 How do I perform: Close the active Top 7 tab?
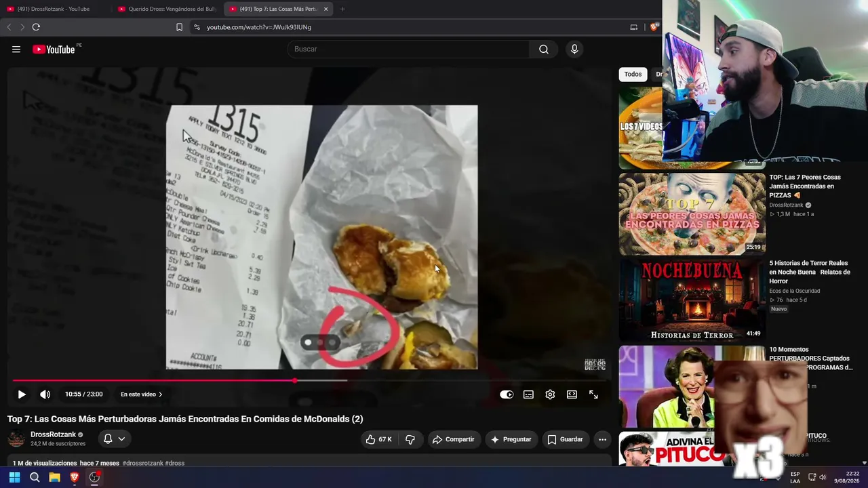pyautogui.click(x=325, y=9)
